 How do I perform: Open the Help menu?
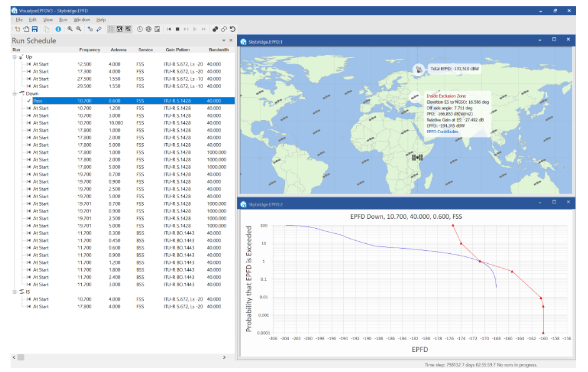(101, 19)
